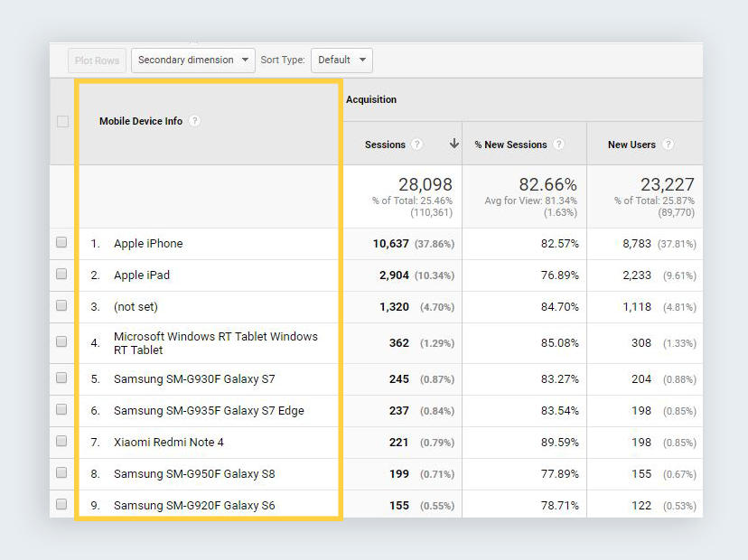The image size is (748, 560).
Task: Sort by New Users column header
Action: (x=631, y=145)
